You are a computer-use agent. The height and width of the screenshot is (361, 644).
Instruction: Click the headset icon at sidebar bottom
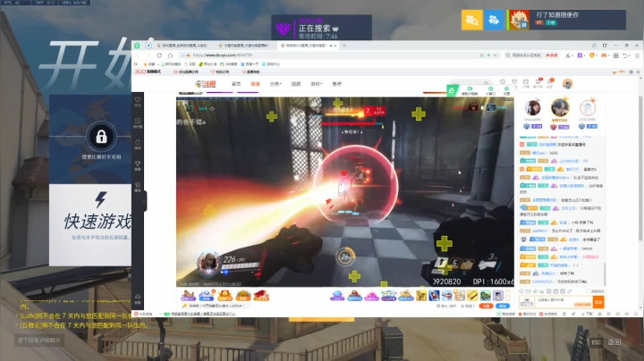[x=138, y=298]
